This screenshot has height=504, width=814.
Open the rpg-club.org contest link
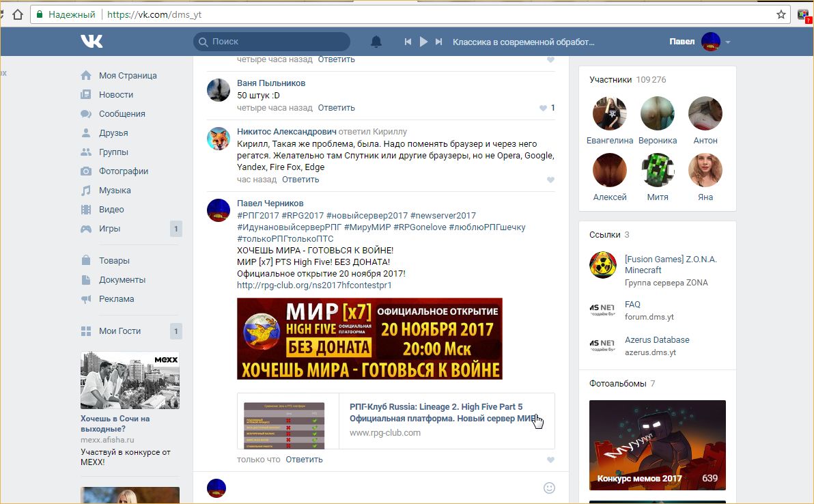(314, 285)
